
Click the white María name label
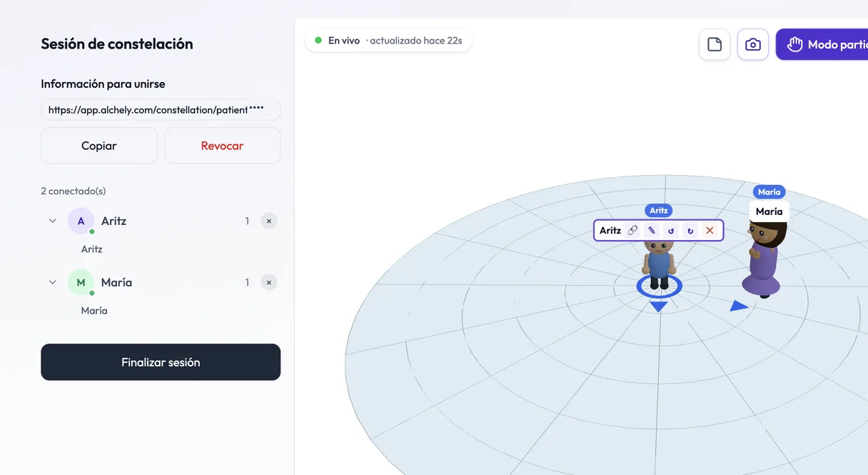tap(769, 211)
